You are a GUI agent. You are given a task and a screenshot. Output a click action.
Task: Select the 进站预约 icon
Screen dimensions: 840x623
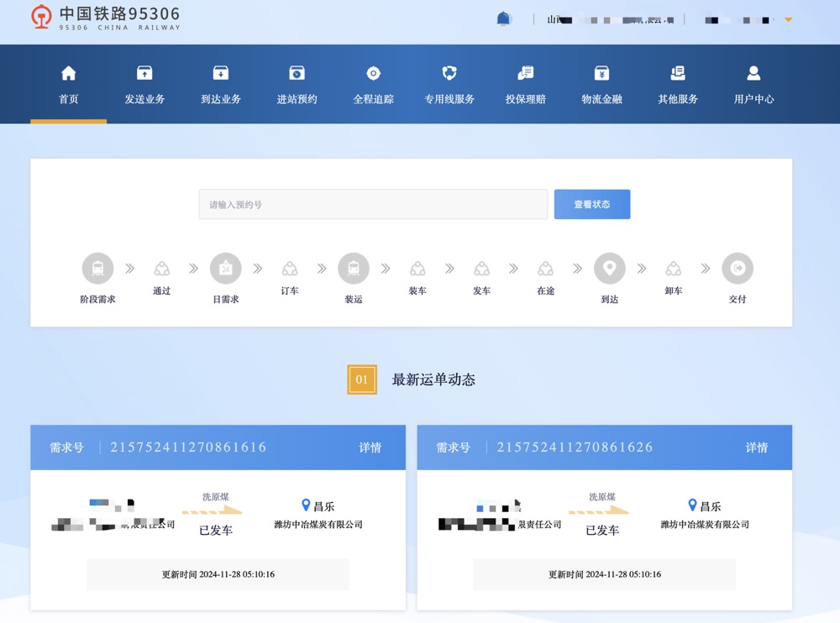click(x=297, y=74)
